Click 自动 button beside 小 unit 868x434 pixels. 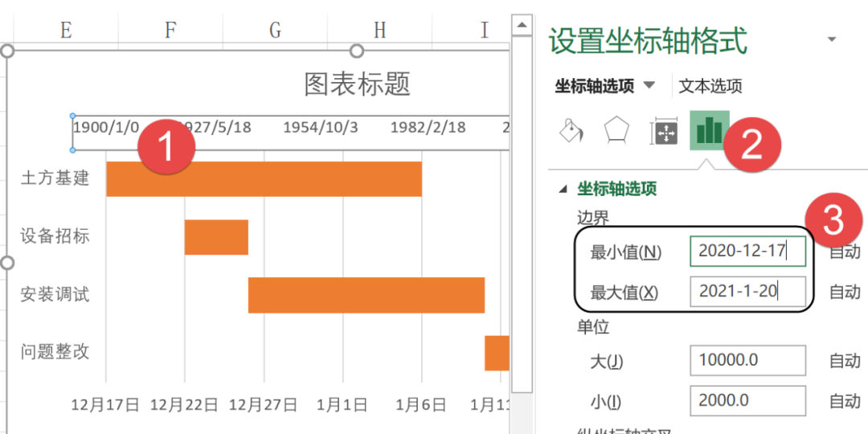(x=845, y=401)
